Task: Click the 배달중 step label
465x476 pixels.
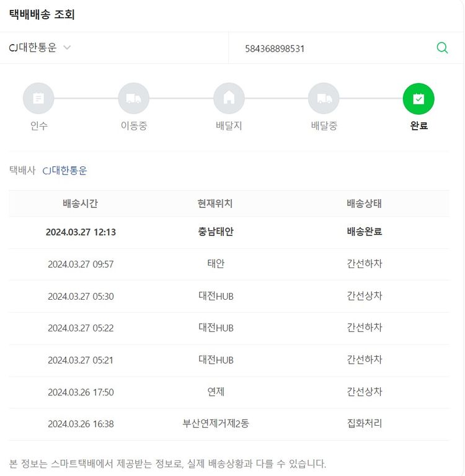Action: [x=324, y=126]
